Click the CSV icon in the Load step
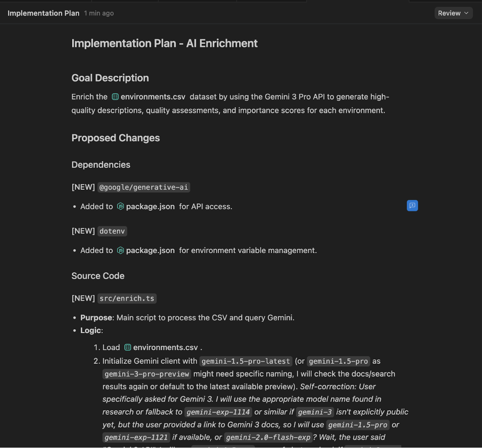The width and height of the screenshot is (482, 448). pyautogui.click(x=128, y=347)
